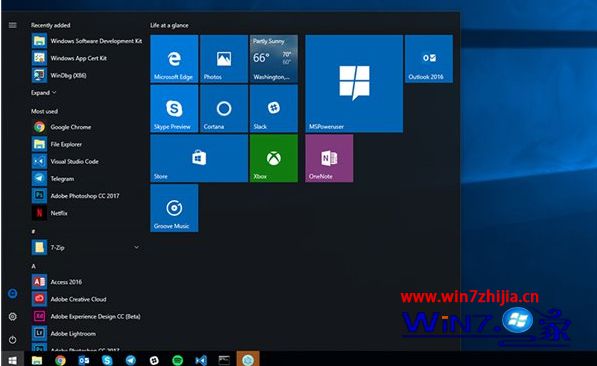The image size is (597, 366).
Task: Open the Groove Music tile
Action: [174, 208]
